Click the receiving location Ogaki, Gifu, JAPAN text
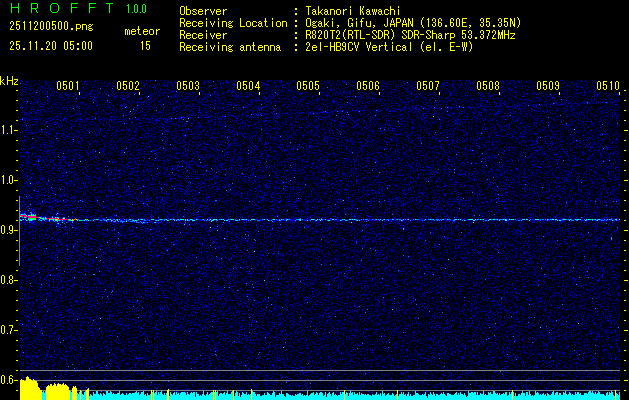This screenshot has width=629, height=400. [x=413, y=23]
